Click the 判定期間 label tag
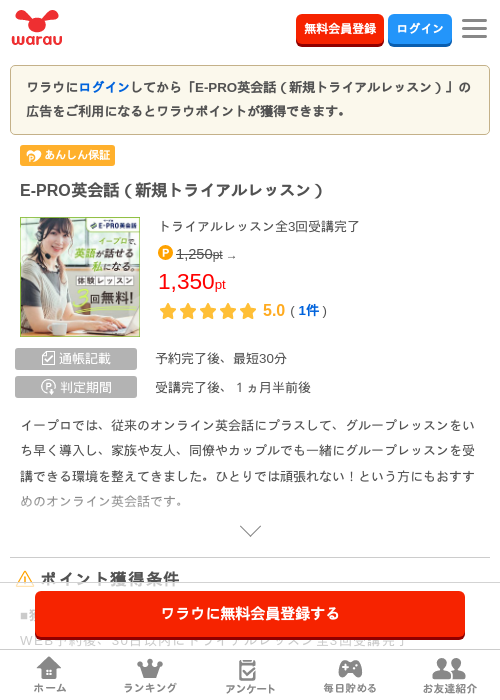The height and width of the screenshot is (700, 500). [x=76, y=387]
